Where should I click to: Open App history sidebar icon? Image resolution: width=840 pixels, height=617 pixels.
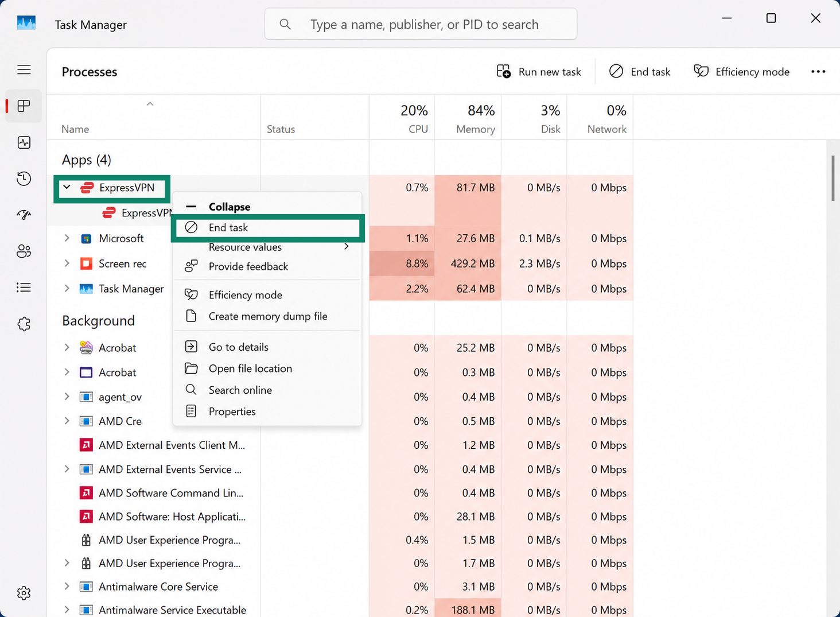(24, 178)
